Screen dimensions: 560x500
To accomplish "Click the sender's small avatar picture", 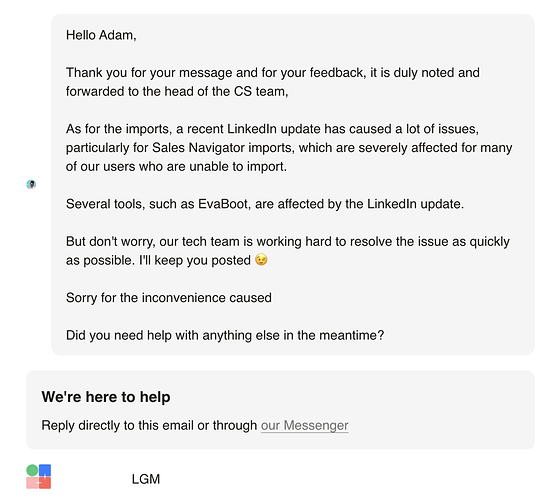I will tap(31, 184).
